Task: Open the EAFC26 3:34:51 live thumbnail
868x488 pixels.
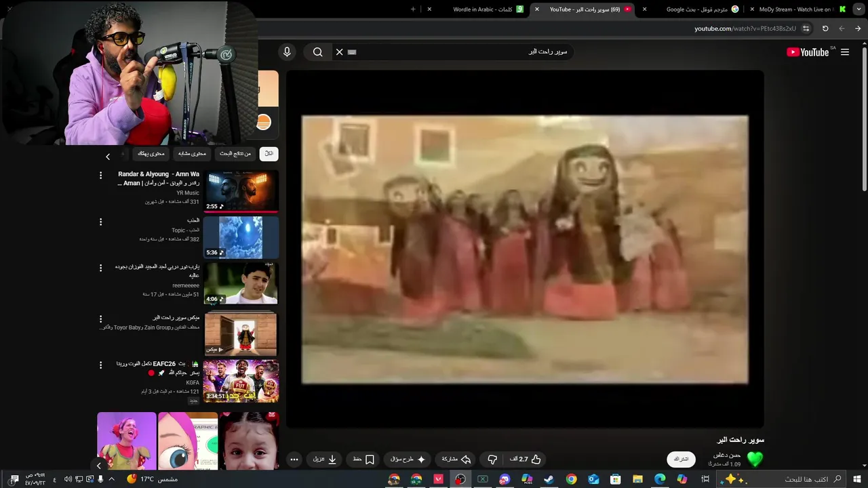Action: point(241,381)
